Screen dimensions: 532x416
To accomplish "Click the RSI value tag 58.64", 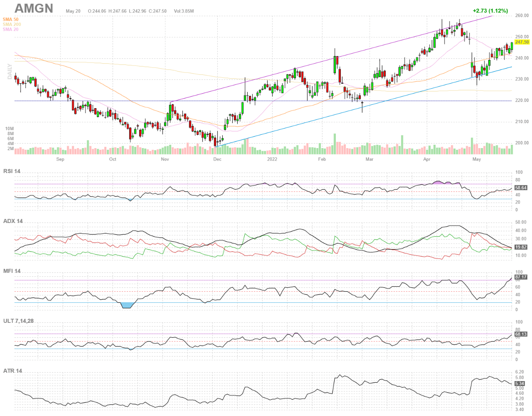I will point(521,188).
